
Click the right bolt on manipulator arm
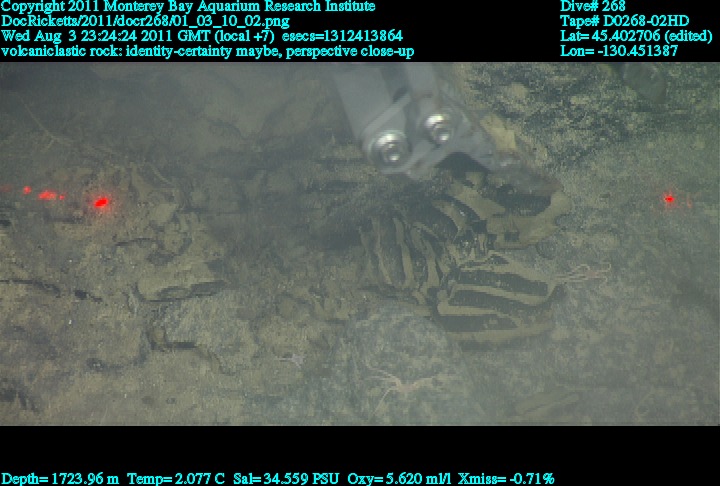tap(437, 127)
